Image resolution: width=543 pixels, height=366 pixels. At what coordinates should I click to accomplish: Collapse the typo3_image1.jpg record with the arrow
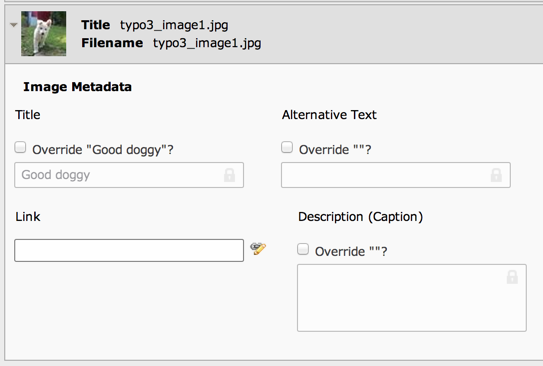[14, 25]
